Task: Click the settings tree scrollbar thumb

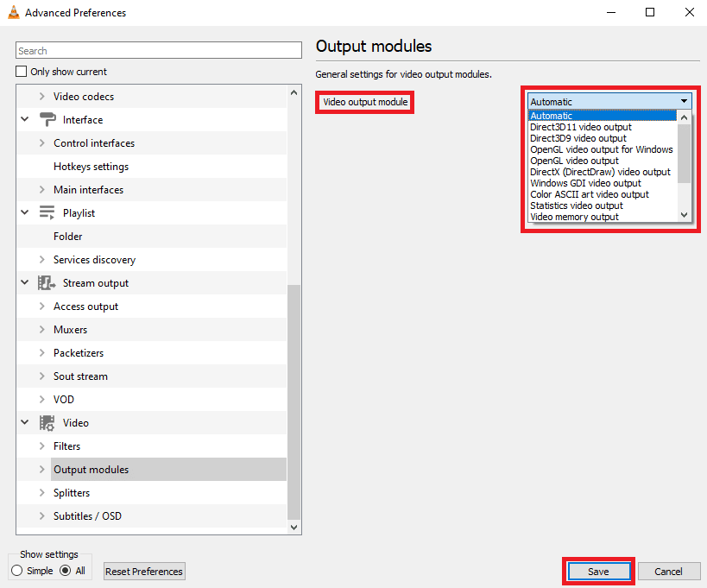Action: click(294, 401)
